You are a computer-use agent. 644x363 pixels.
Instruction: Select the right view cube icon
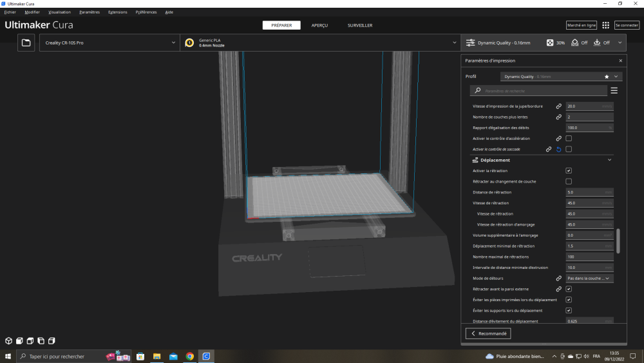tap(52, 341)
